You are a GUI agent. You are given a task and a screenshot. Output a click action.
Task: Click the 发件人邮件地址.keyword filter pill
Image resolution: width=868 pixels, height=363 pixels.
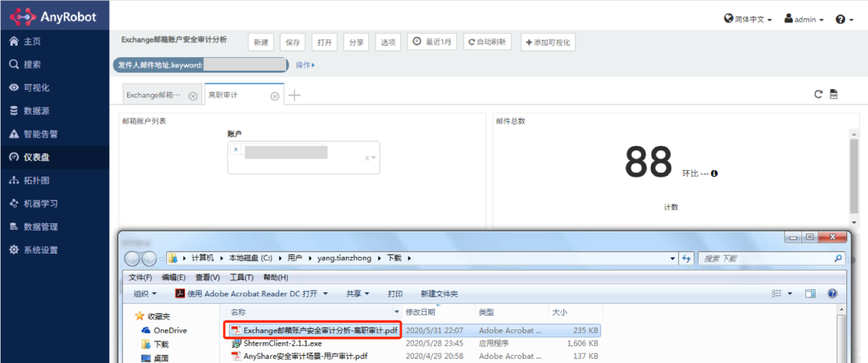tap(200, 65)
